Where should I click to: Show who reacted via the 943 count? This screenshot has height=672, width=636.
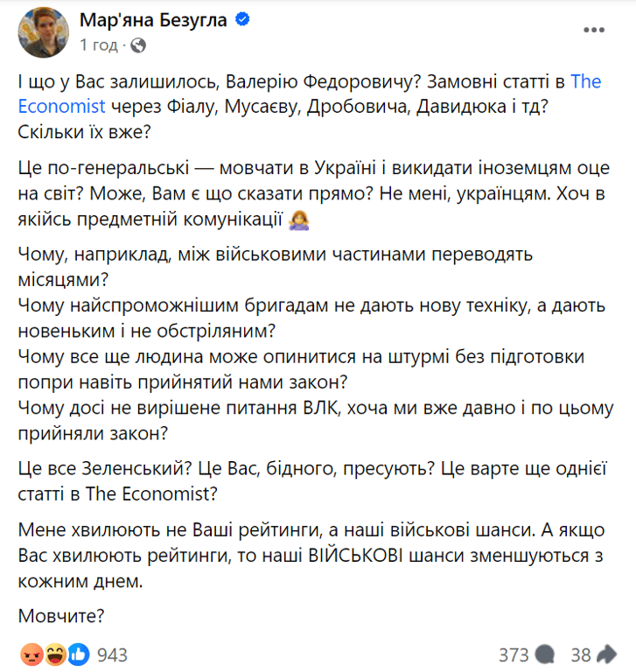[112, 654]
